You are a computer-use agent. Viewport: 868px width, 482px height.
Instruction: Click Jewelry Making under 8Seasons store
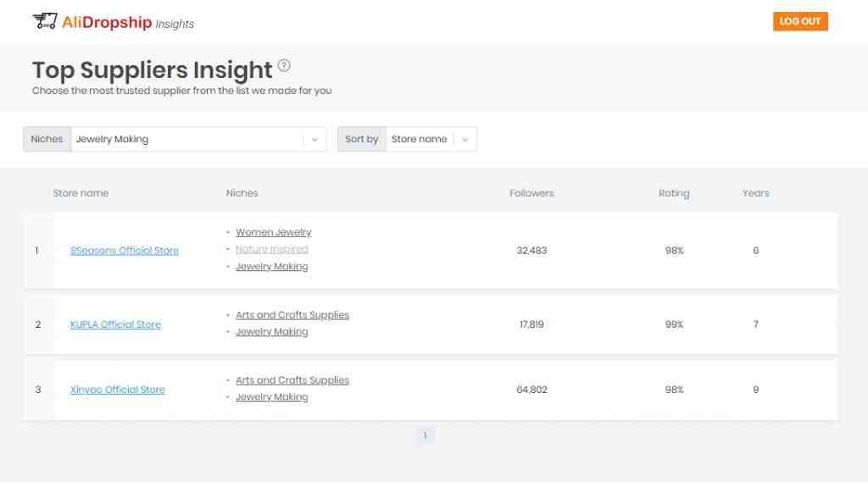(x=272, y=267)
